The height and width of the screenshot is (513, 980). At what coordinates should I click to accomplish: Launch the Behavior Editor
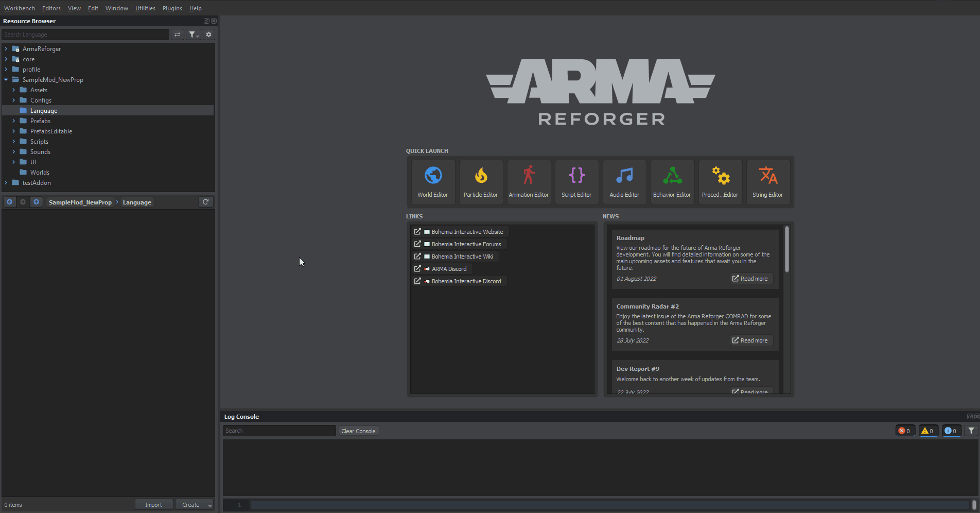click(672, 182)
